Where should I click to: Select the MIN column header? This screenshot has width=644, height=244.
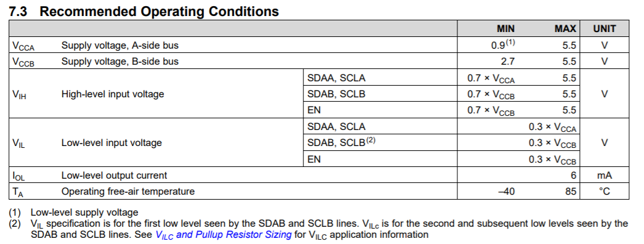505,29
